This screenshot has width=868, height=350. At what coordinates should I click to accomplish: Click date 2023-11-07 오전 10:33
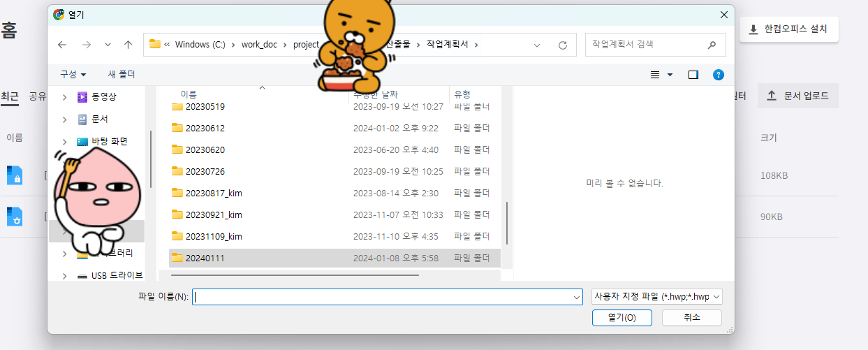pos(398,215)
